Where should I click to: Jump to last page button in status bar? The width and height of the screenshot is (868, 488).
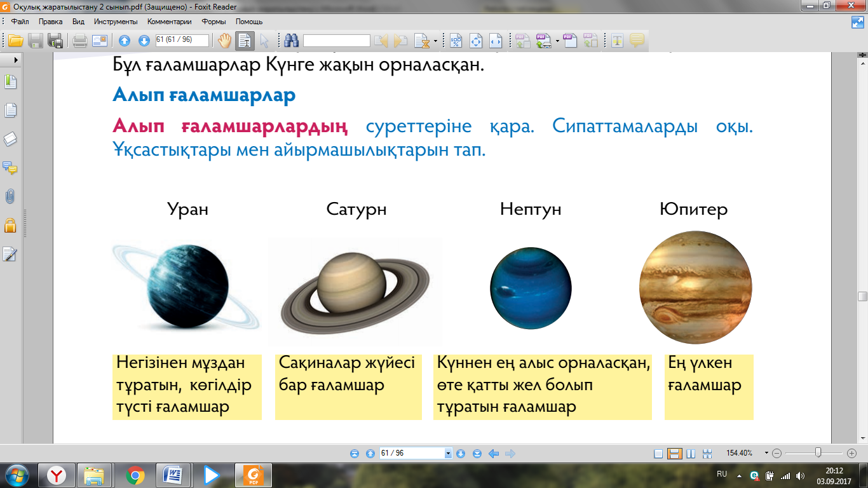[476, 454]
